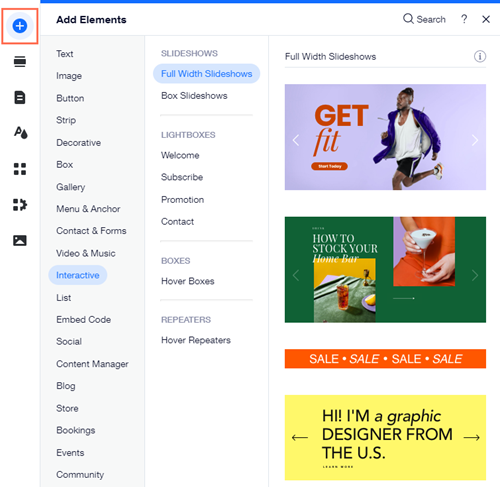Click right arrow on yellow designer slideshow
Screen dimensions: 500x487
[472, 437]
